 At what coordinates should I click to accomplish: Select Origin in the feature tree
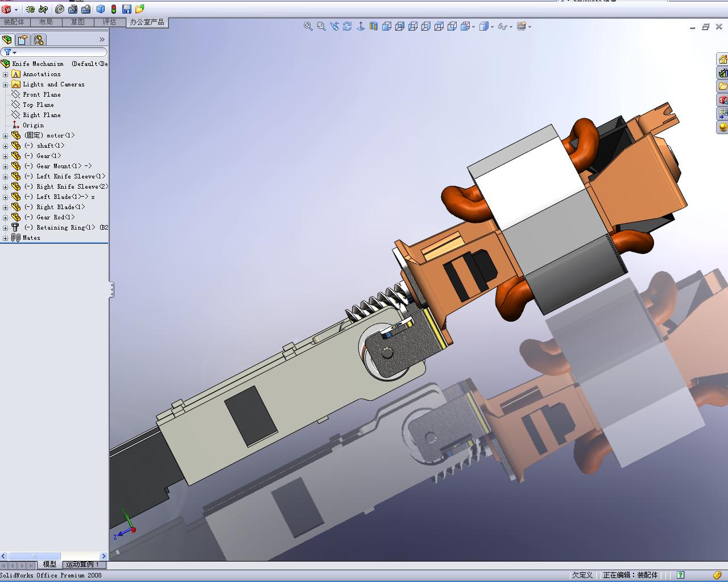33,126
